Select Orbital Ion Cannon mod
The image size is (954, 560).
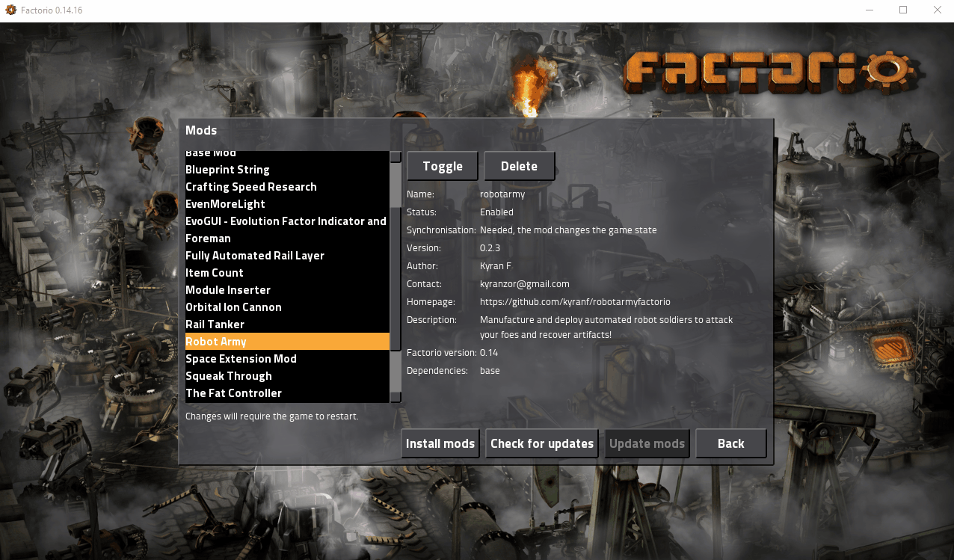coord(233,307)
